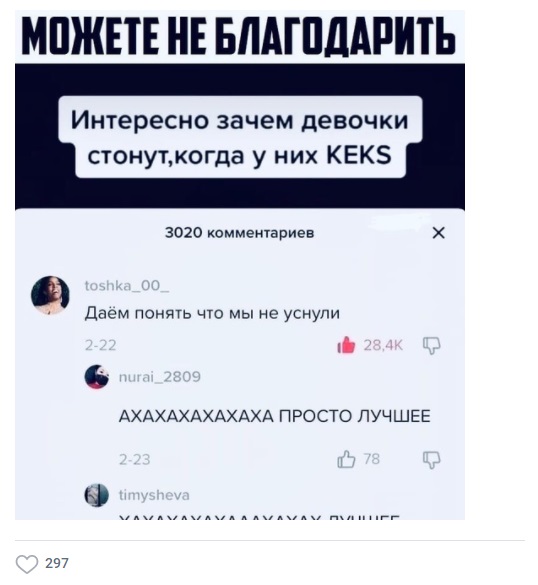Viewport: 538px width, 585px height.
Task: Toggle the red thumbs-up on toshka_00_ comment
Action: (346, 345)
